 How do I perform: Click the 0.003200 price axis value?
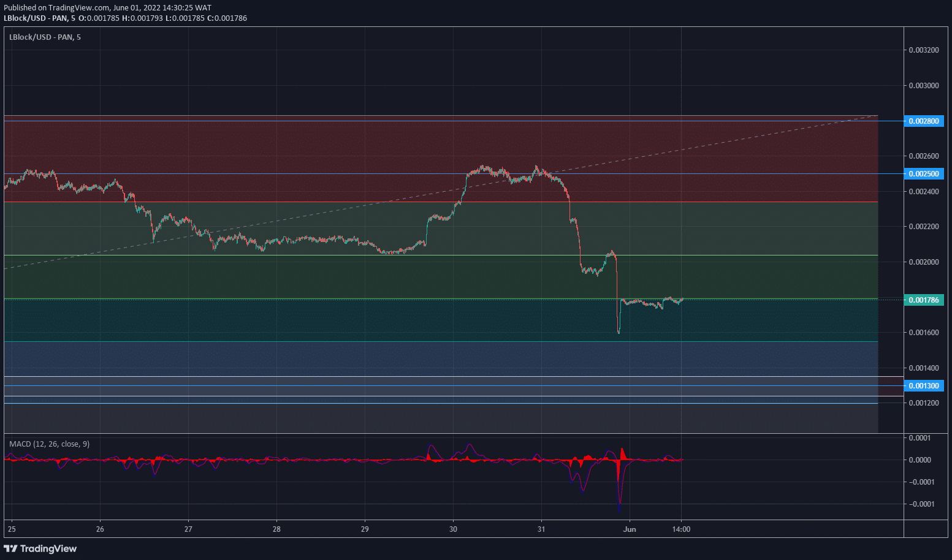tap(924, 50)
